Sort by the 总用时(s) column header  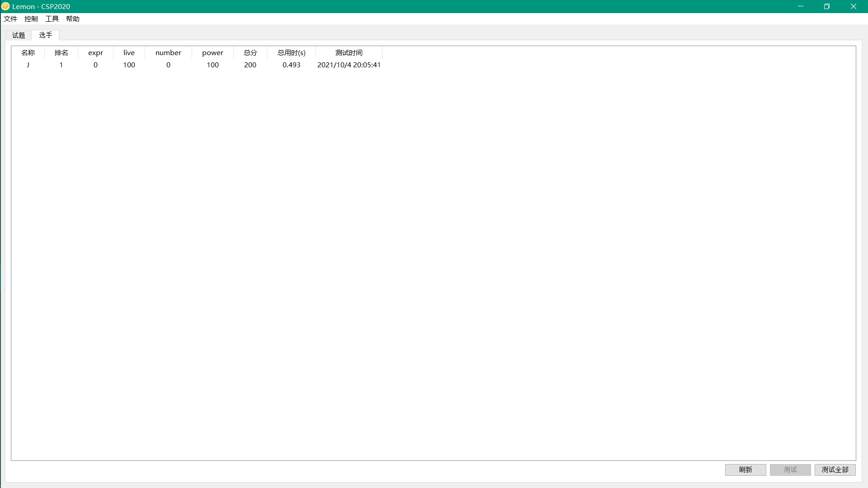pyautogui.click(x=291, y=53)
